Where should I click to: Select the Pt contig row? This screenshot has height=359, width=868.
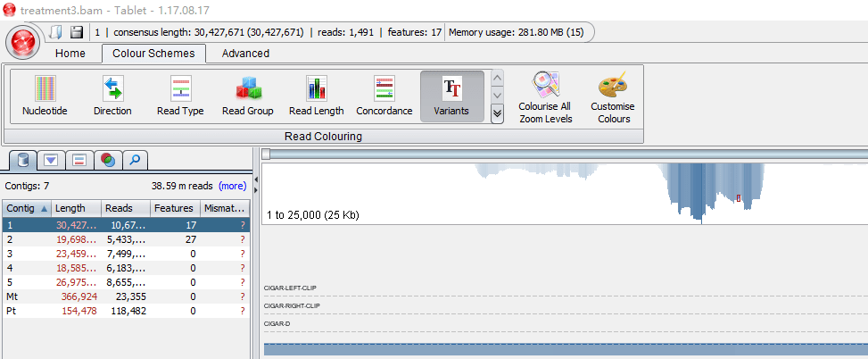point(126,311)
